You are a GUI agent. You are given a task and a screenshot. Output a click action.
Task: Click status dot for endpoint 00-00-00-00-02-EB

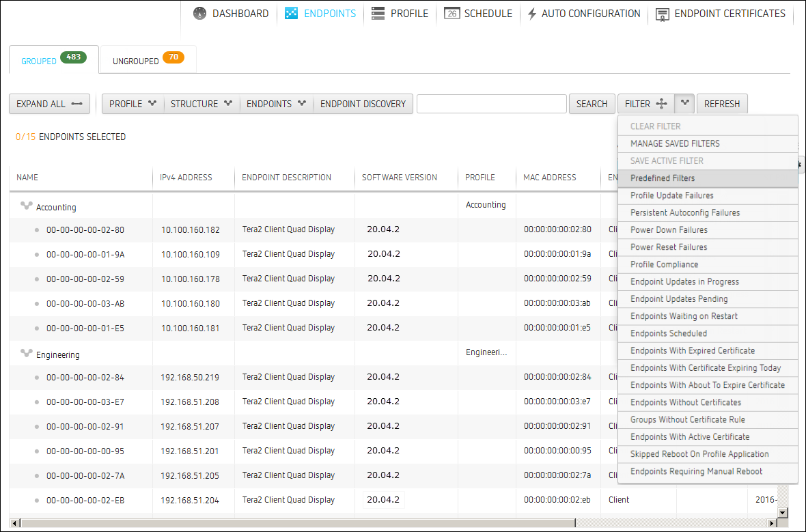click(x=36, y=501)
